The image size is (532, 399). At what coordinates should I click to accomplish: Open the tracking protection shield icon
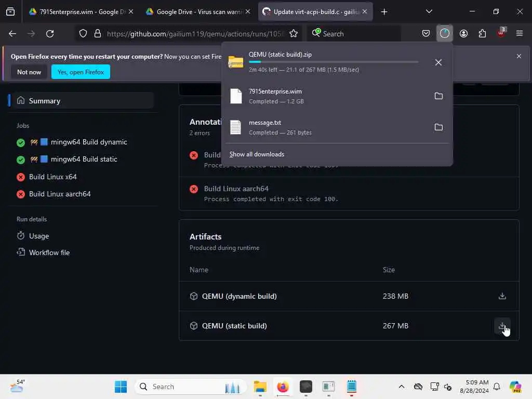click(x=83, y=34)
